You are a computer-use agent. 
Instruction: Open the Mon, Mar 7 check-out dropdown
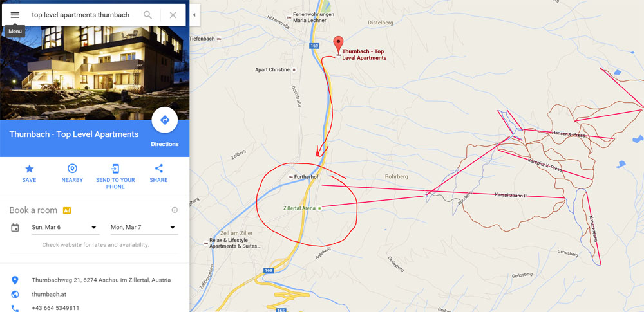pos(144,228)
